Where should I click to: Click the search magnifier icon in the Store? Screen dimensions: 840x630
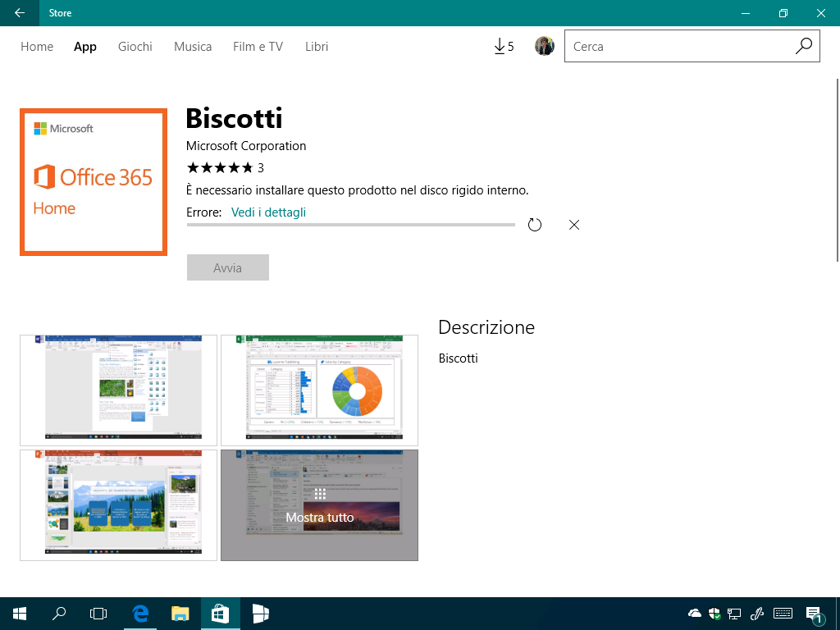pos(804,46)
